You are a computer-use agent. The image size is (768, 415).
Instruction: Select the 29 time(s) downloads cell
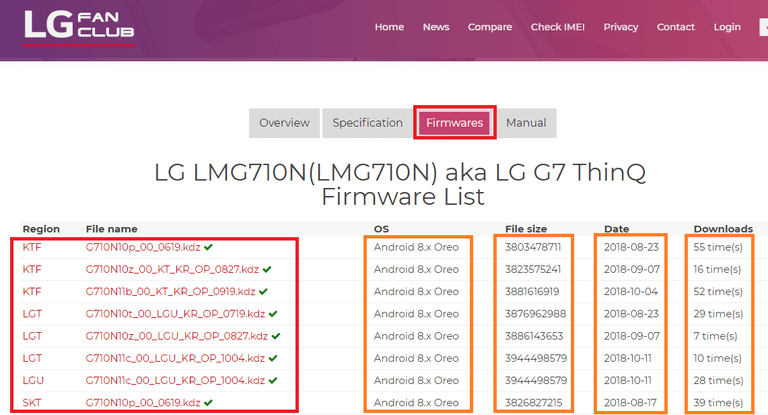pos(718,314)
